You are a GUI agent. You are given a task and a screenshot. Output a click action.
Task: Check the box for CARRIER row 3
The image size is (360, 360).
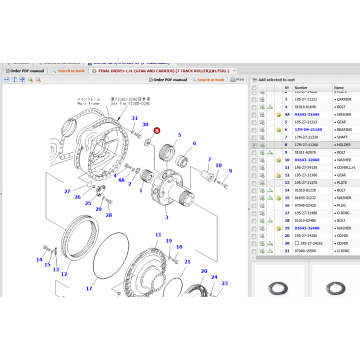[x=254, y=99]
